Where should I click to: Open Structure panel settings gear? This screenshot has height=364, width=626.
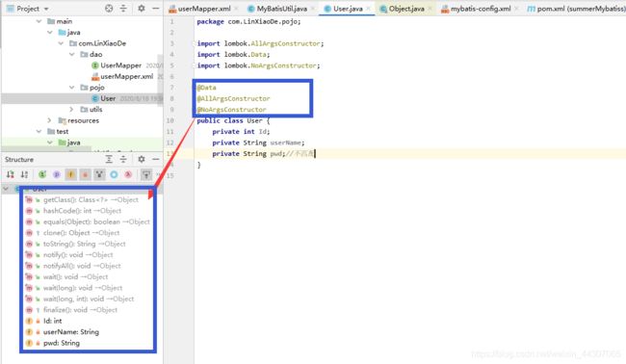142,159
